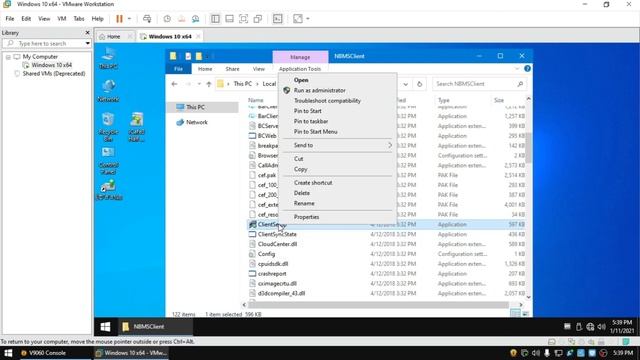Take a snapshot with the clock icon
Screen dimensions: 640x360
[x=167, y=19]
